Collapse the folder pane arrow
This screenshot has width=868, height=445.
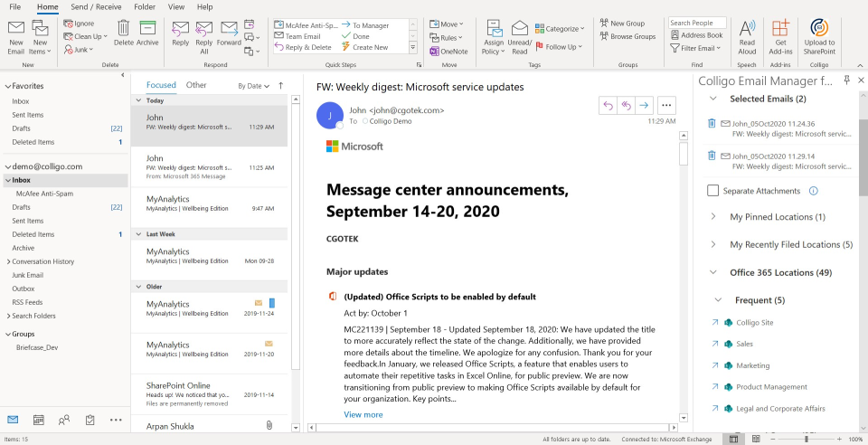pyautogui.click(x=122, y=75)
